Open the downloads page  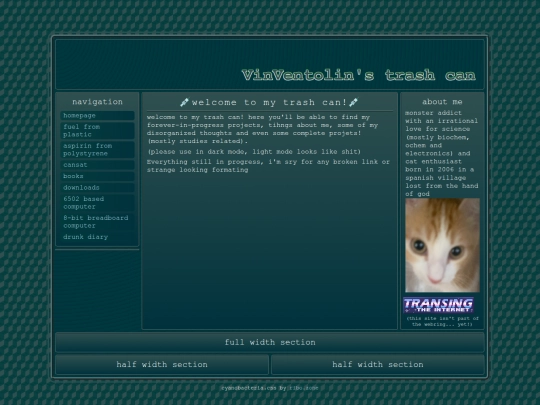tap(97, 188)
